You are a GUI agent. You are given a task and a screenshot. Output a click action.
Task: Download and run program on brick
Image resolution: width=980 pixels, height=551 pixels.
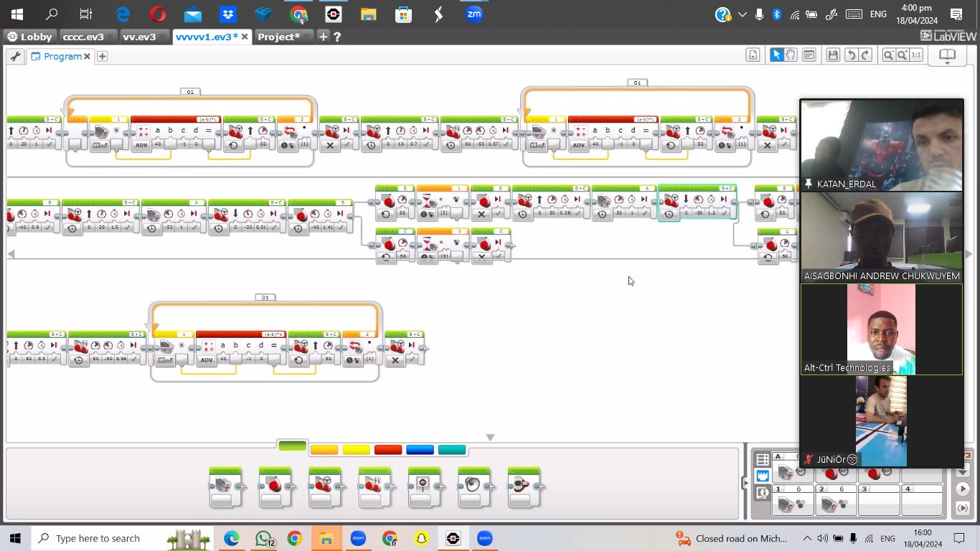(x=963, y=489)
